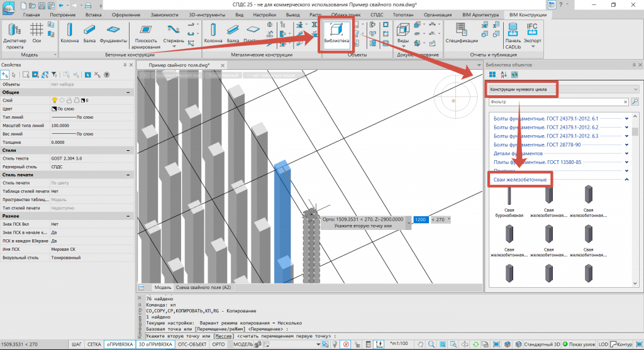
Task: Expand Плиты фундаментные ГОСТ 13580-85 group
Action: pos(627,162)
